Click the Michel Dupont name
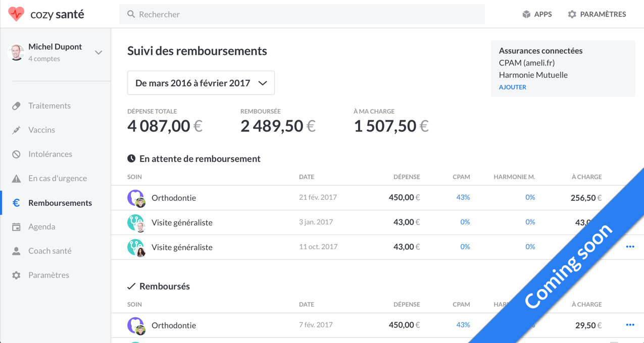The width and height of the screenshot is (644, 343). [x=55, y=46]
